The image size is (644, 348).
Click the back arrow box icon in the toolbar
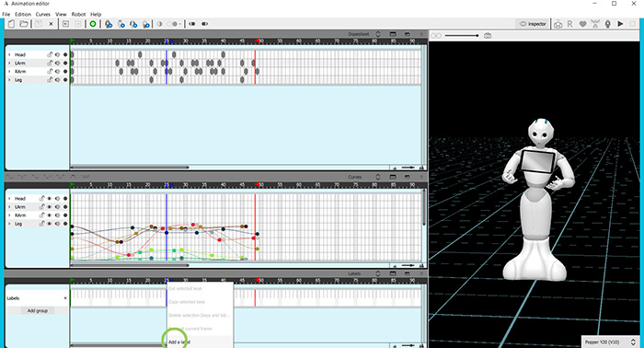point(65,24)
